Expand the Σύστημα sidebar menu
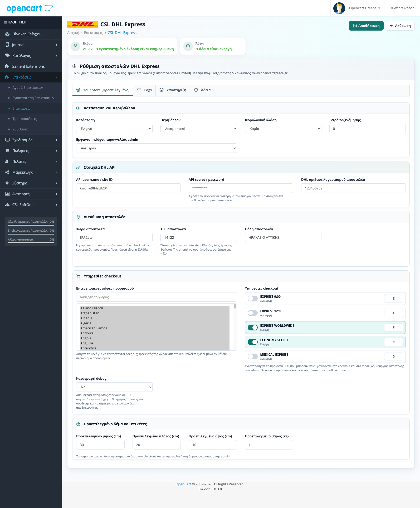This screenshot has width=420, height=508. (x=31, y=183)
